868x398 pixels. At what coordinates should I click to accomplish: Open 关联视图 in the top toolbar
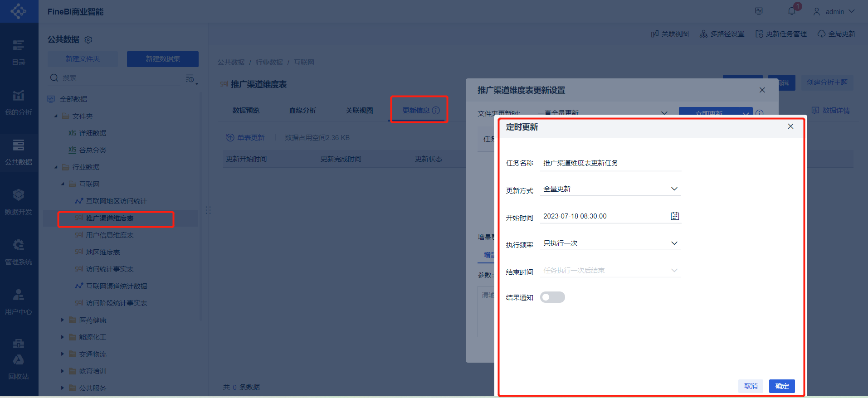670,34
